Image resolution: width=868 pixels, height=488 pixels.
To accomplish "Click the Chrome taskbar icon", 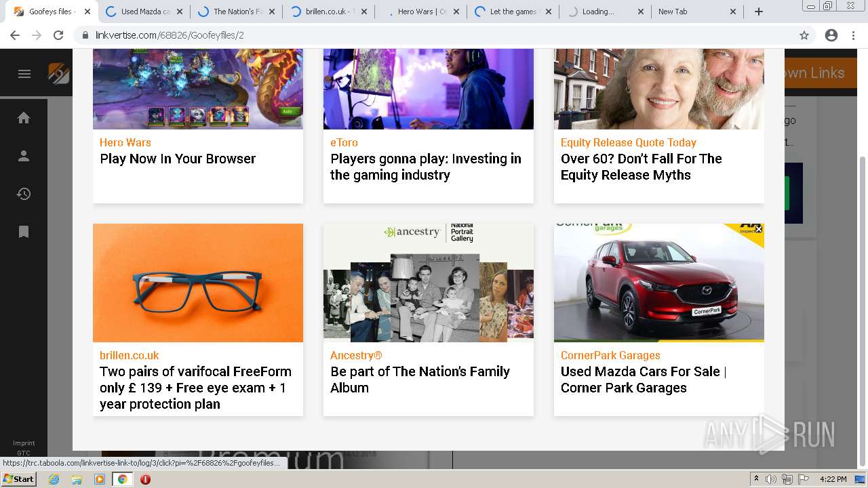I will coord(123,479).
